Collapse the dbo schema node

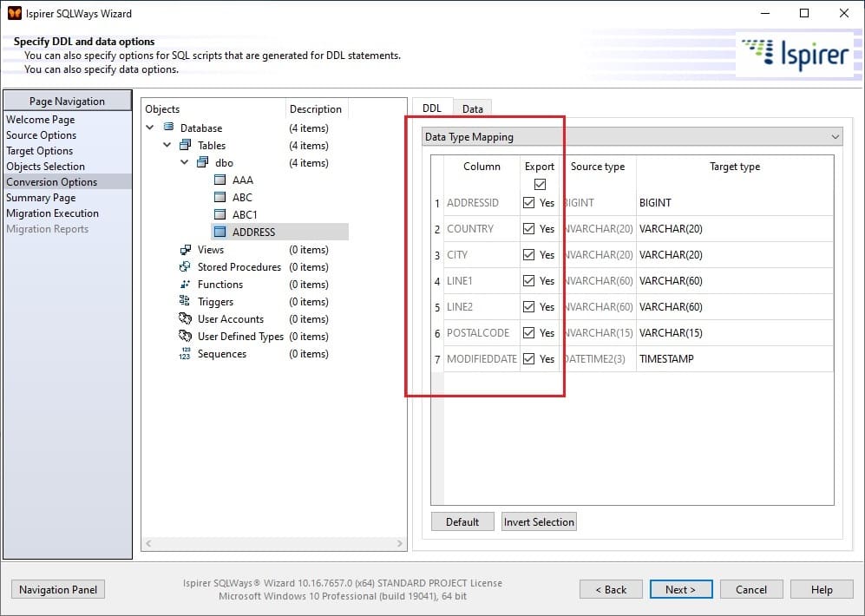(183, 162)
